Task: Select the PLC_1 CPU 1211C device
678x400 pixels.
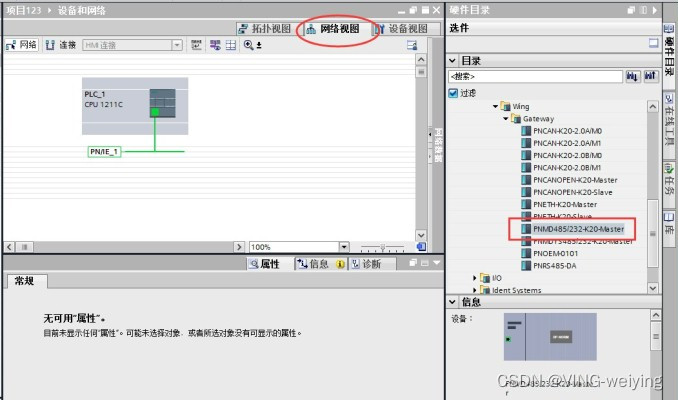Action: 135,106
